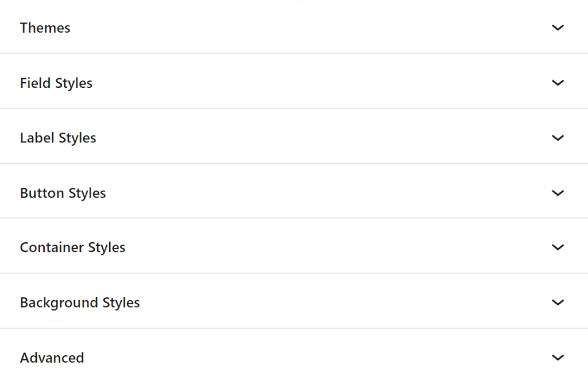Expand the Container Styles section chevron
Viewport: 588px width, 380px height.
(558, 247)
